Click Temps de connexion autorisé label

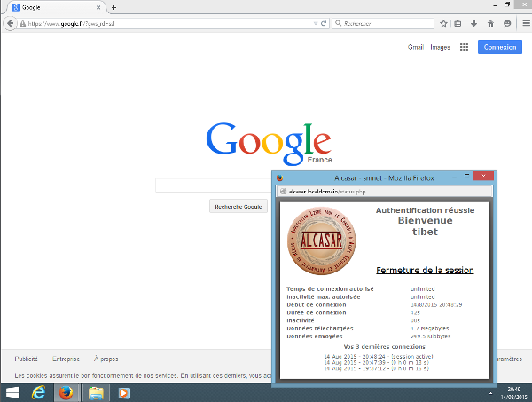(x=330, y=289)
